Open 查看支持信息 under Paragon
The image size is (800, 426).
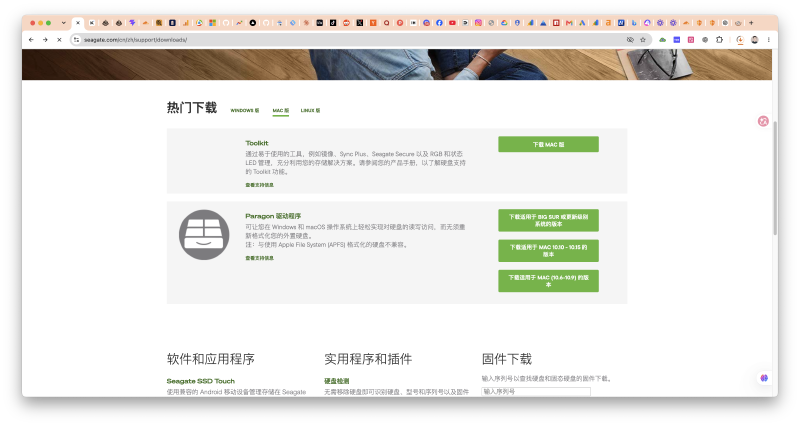[x=259, y=258]
